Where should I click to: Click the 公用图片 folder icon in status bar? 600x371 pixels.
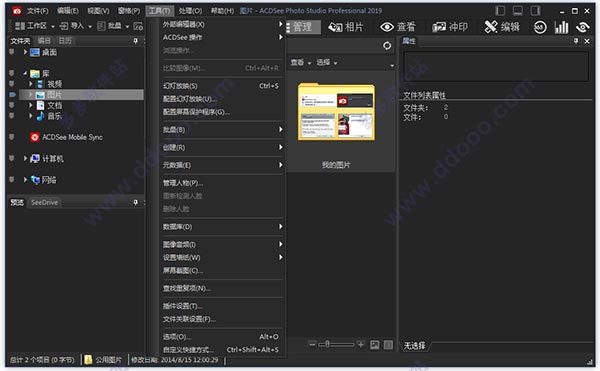(x=88, y=360)
